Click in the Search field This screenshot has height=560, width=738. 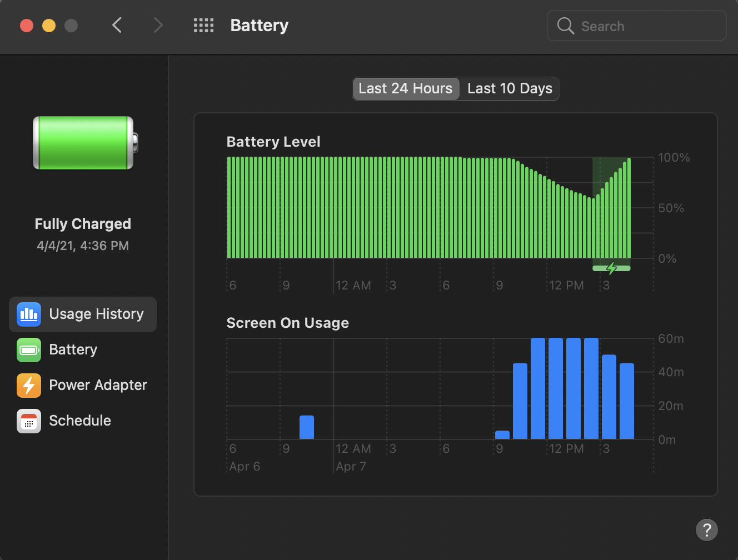[637, 26]
